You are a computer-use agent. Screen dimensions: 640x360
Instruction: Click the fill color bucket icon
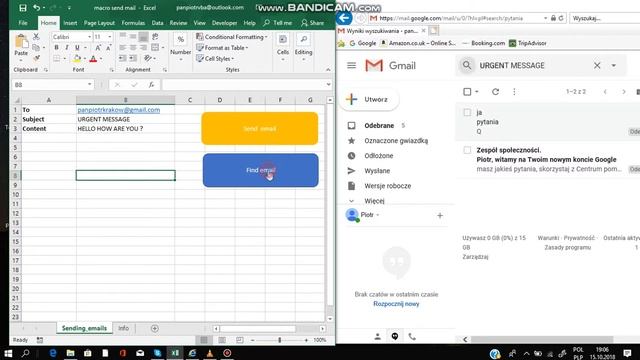[x=77, y=59]
